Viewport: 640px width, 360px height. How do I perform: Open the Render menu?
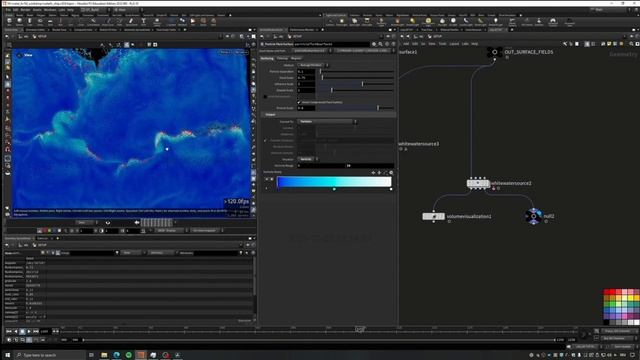point(25,10)
